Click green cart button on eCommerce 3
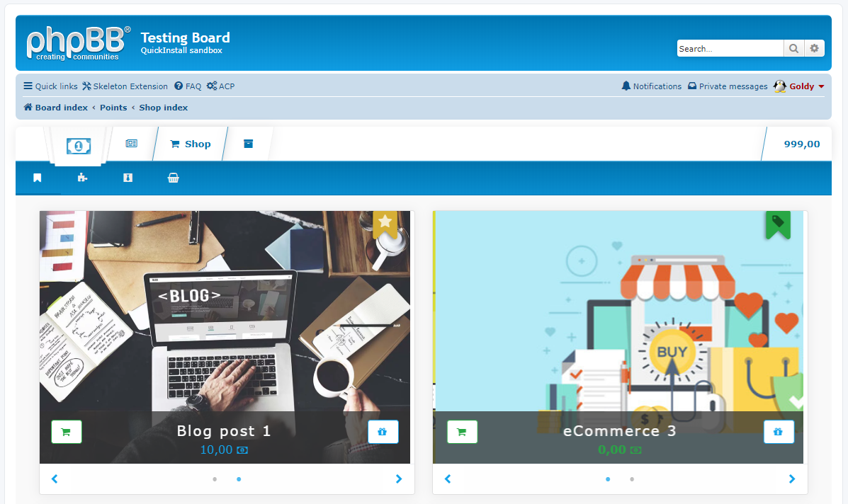This screenshot has height=504, width=848. coord(462,432)
